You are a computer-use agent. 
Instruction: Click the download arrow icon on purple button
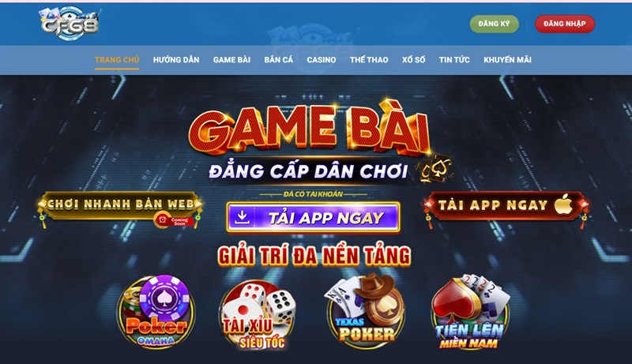[x=242, y=217]
